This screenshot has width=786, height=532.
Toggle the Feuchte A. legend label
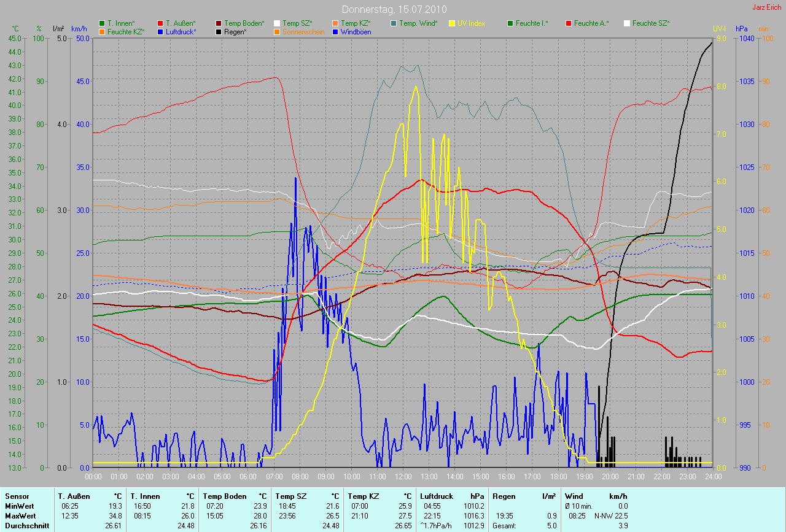pyautogui.click(x=591, y=23)
